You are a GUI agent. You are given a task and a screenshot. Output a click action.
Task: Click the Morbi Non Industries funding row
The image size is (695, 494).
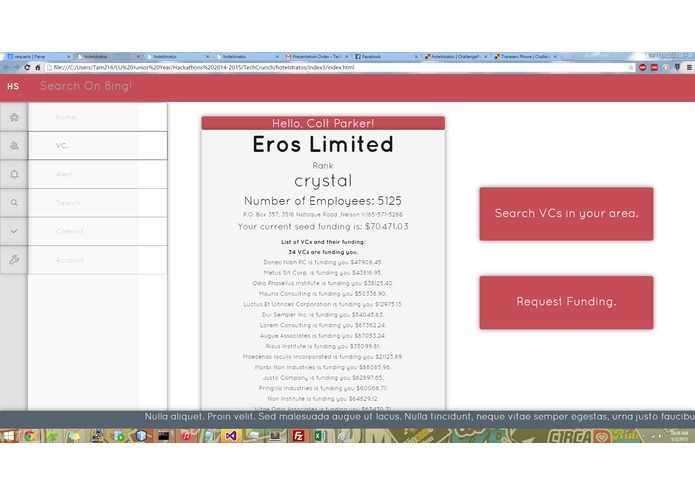point(323,367)
